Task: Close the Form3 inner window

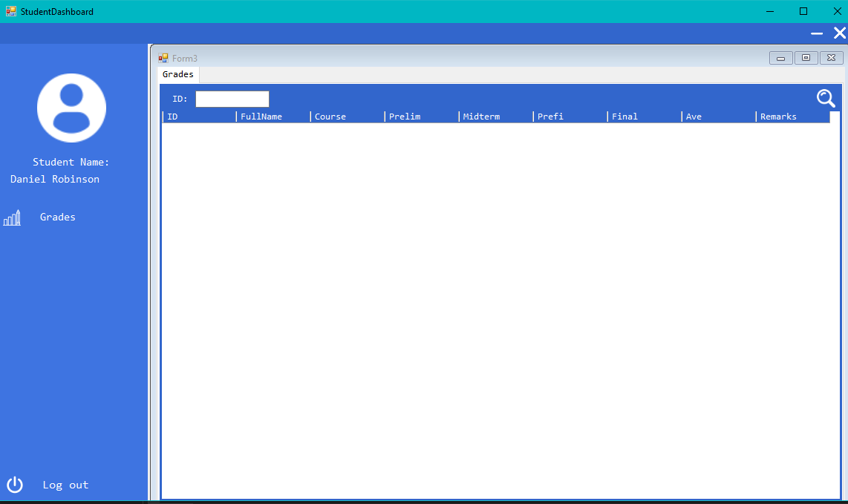Action: 831,58
